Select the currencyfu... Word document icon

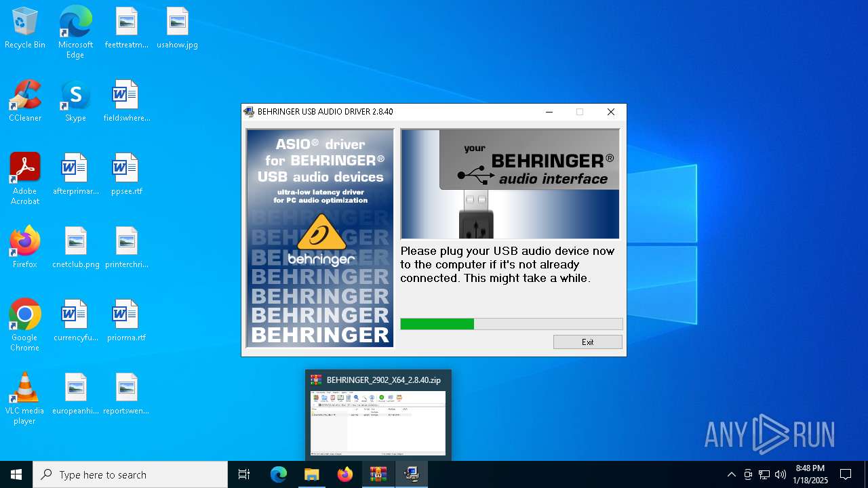75,321
